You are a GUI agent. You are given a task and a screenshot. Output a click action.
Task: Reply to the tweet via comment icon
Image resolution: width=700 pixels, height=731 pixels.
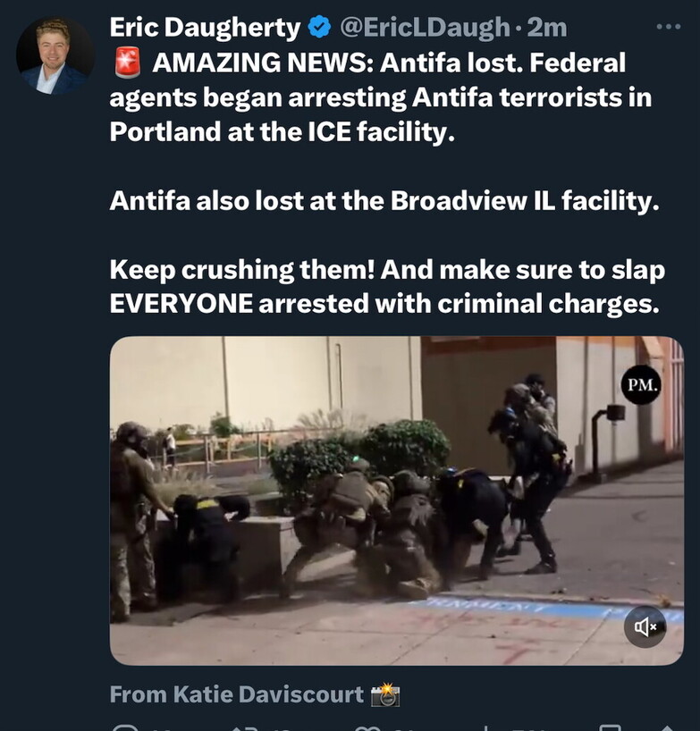(x=122, y=727)
